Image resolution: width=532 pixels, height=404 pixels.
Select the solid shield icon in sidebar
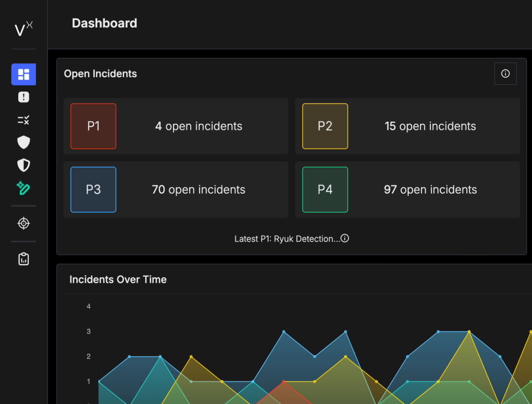pyautogui.click(x=24, y=142)
